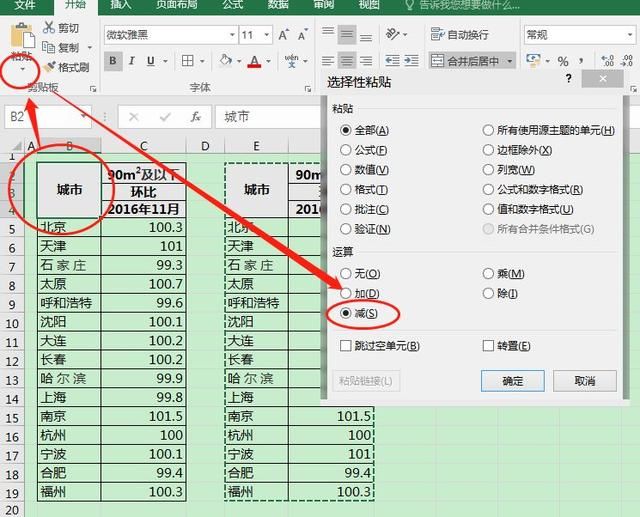Click the red font color A icon
The height and width of the screenshot is (517, 640).
(254, 61)
